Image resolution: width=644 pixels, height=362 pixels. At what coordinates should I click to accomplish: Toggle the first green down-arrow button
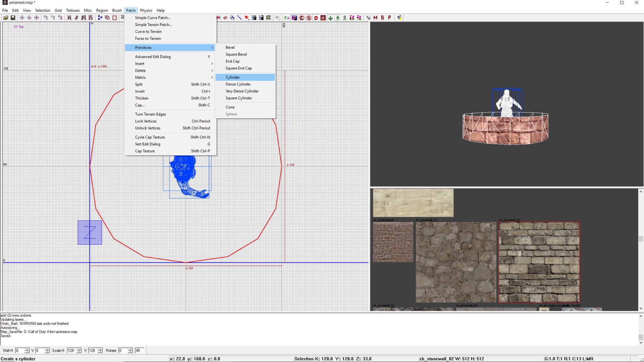[330, 18]
